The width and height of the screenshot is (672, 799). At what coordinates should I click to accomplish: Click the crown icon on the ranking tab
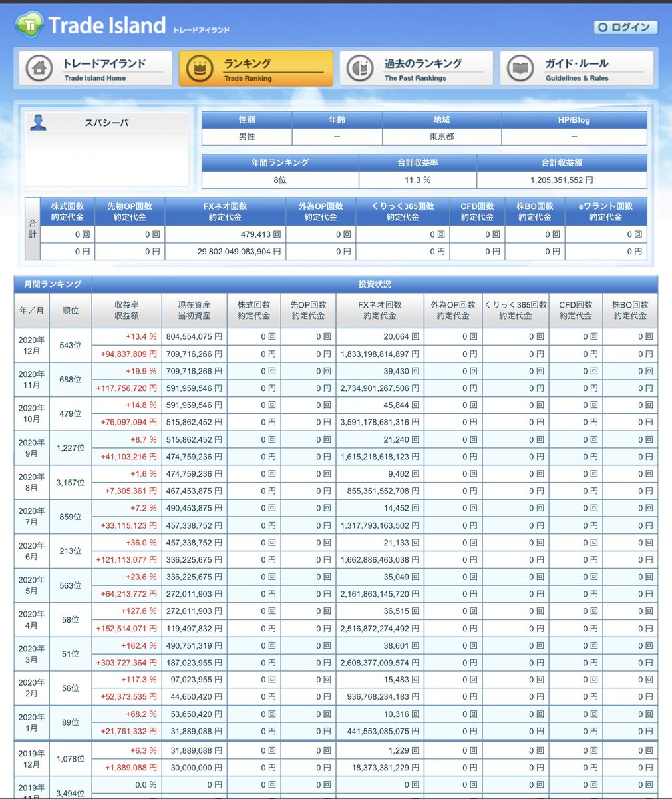click(x=199, y=69)
